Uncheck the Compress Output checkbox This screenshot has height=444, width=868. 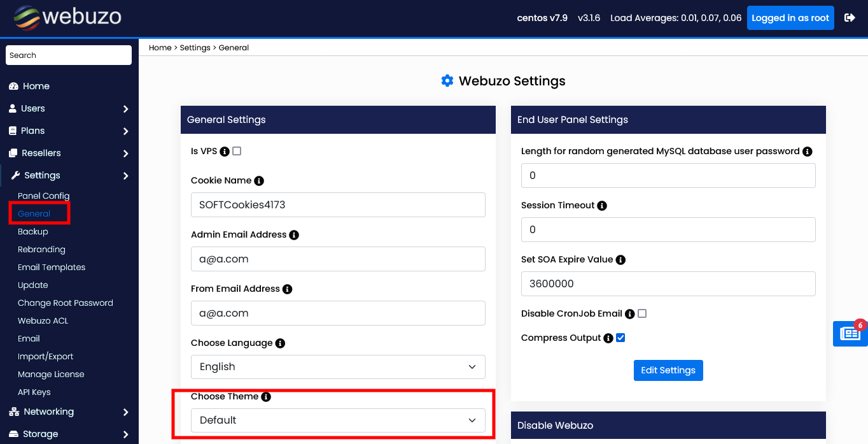[620, 338]
